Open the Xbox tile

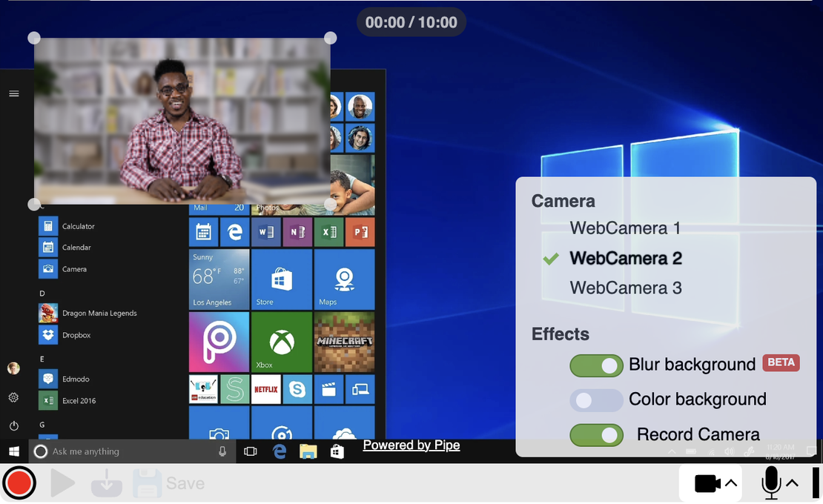click(282, 342)
